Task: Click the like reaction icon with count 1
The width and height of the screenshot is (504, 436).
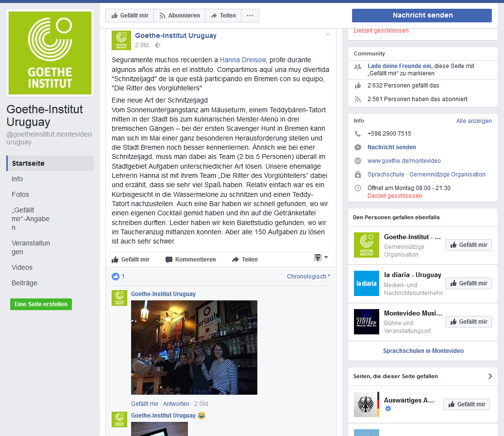Action: pyautogui.click(x=116, y=277)
